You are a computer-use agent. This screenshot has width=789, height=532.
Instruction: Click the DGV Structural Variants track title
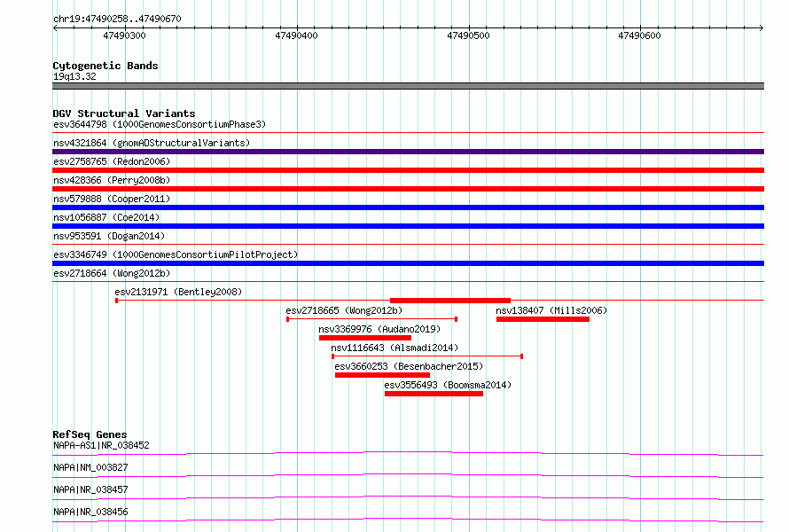[124, 113]
